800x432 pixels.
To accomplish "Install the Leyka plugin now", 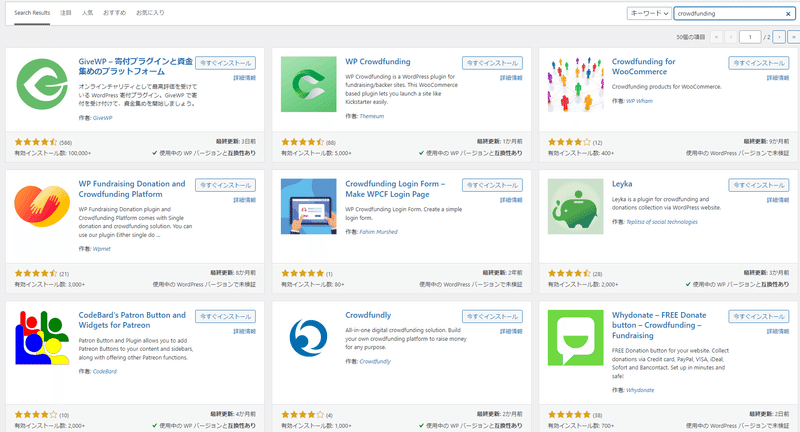I will (759, 185).
